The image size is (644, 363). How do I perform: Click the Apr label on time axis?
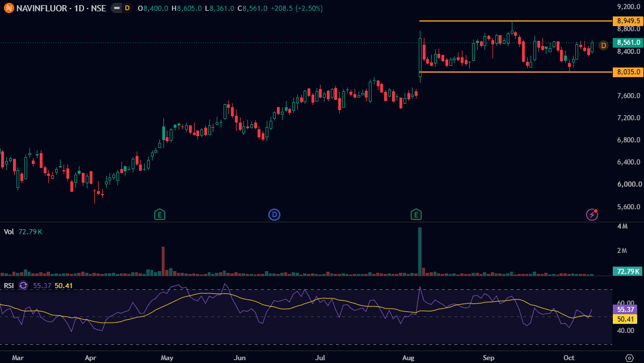click(90, 358)
